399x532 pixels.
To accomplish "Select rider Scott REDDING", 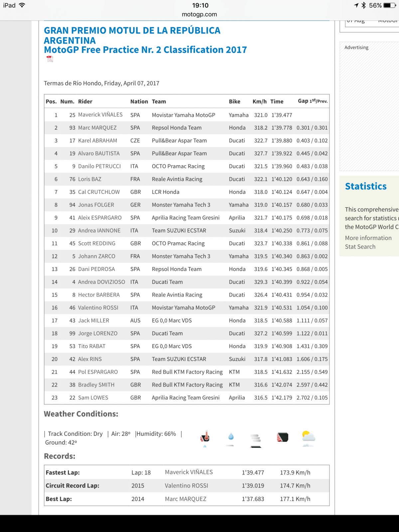I will click(96, 243).
